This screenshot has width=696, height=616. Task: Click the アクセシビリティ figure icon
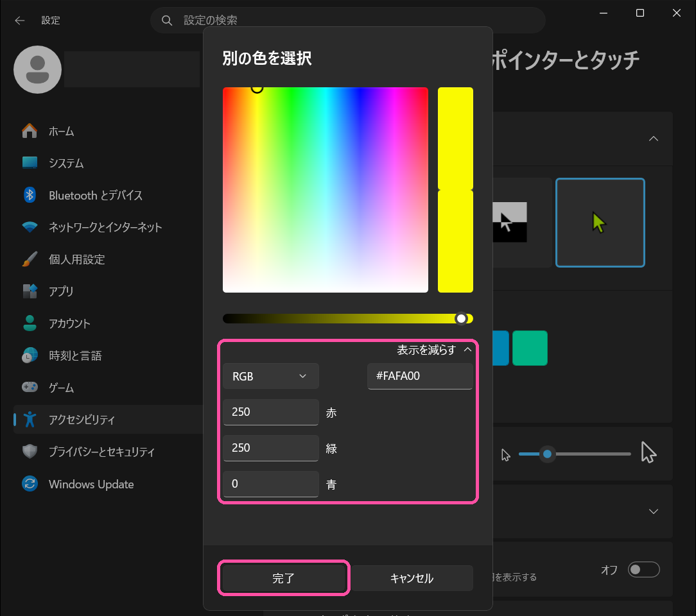(x=30, y=419)
